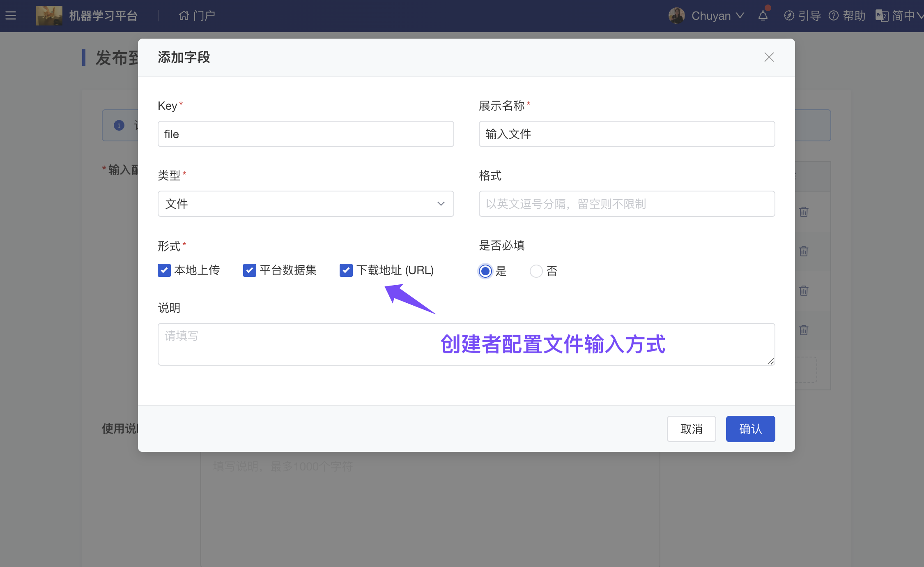Close the 添加字段 dialog
This screenshot has height=567, width=924.
click(x=768, y=57)
